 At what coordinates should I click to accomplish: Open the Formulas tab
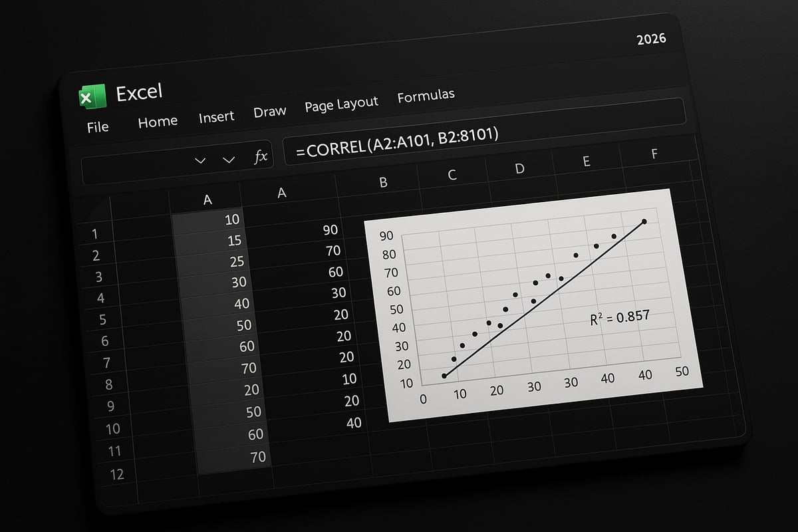426,95
